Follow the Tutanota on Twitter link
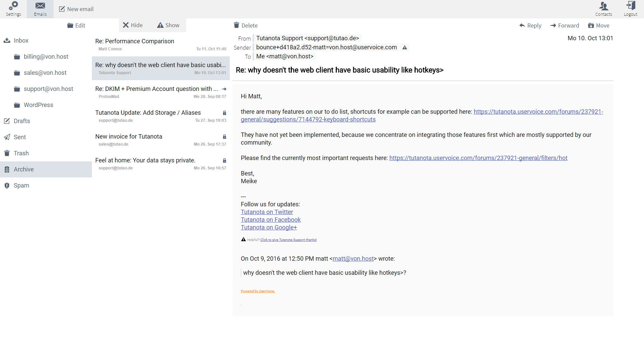This screenshot has height=362, width=644. [x=267, y=212]
